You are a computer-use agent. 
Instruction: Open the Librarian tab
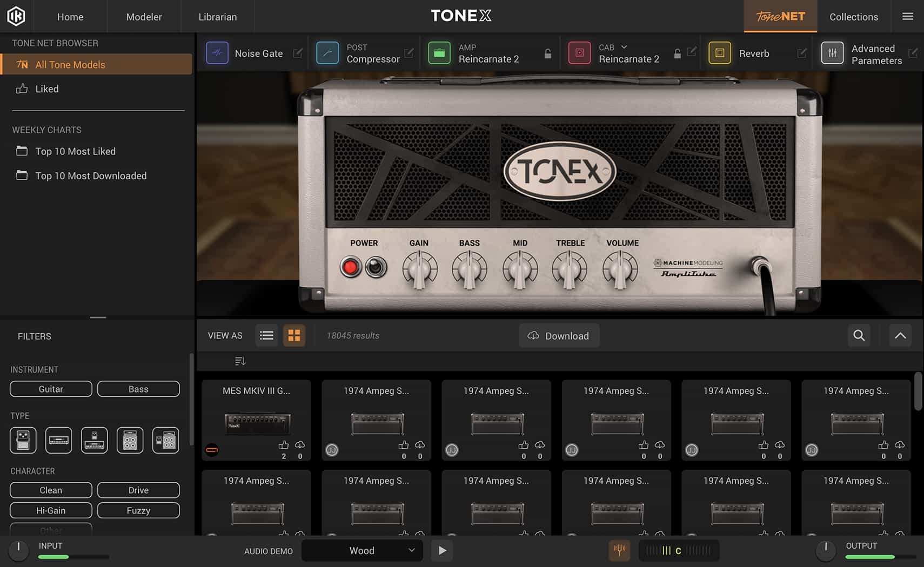tap(217, 17)
